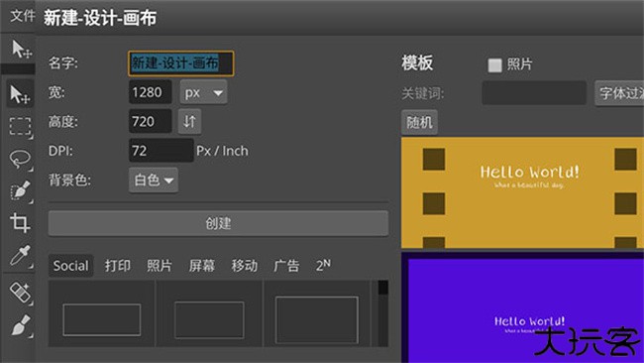Switch to the 移动 tab
This screenshot has width=644, height=363.
point(244,266)
